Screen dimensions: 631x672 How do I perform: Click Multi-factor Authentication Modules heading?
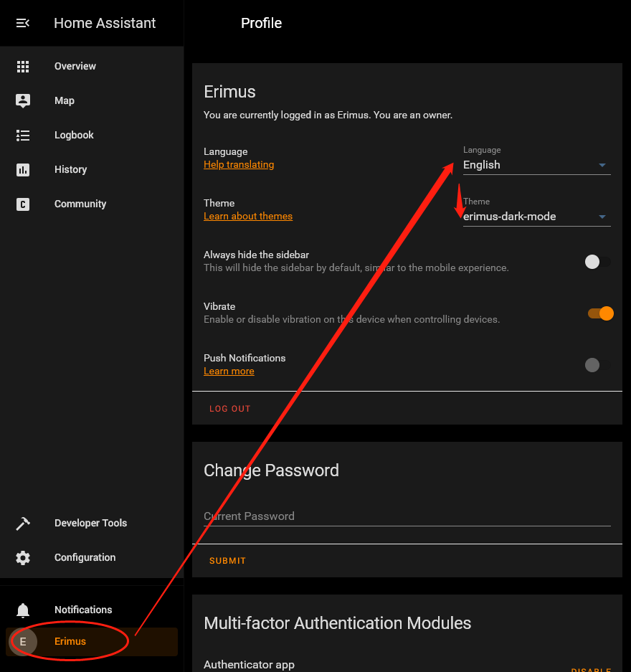(337, 623)
